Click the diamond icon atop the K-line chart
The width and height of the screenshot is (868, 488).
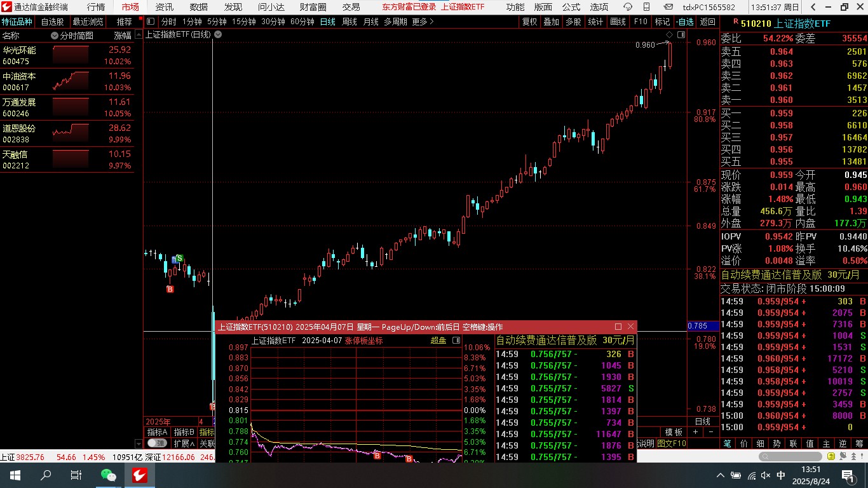point(669,35)
